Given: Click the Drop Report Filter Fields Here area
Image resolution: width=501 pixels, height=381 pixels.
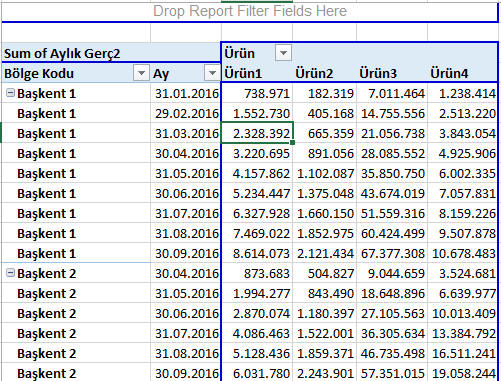Looking at the screenshot, I should [250, 11].
